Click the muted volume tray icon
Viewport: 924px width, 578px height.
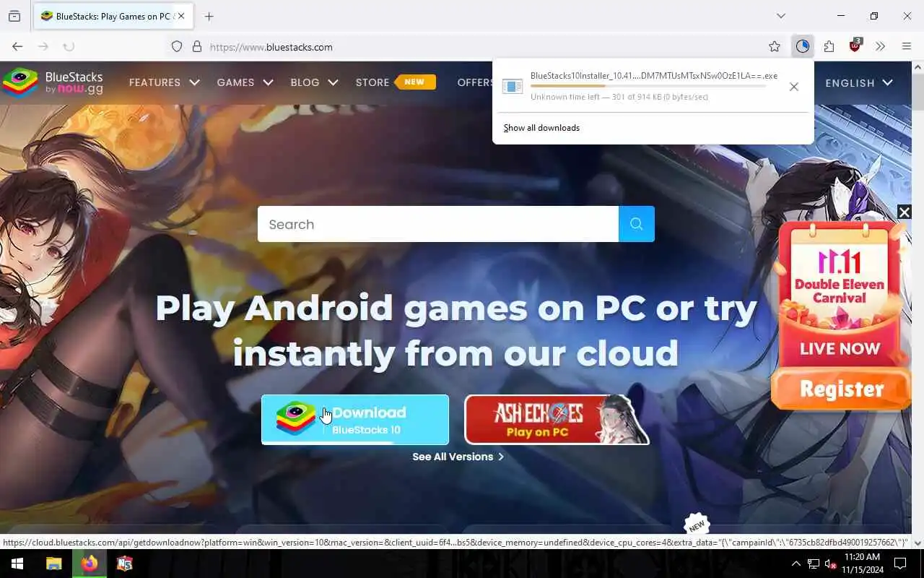830,564
